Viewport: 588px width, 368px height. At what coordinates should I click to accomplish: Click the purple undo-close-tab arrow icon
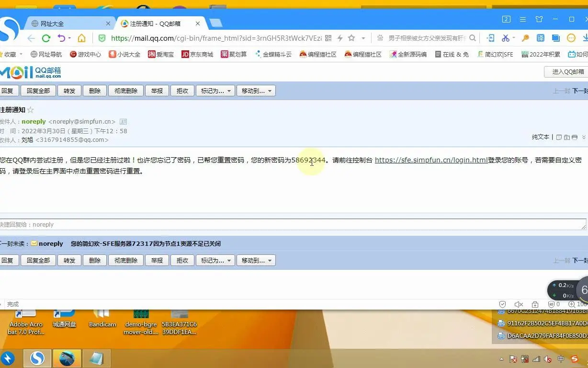tap(61, 38)
